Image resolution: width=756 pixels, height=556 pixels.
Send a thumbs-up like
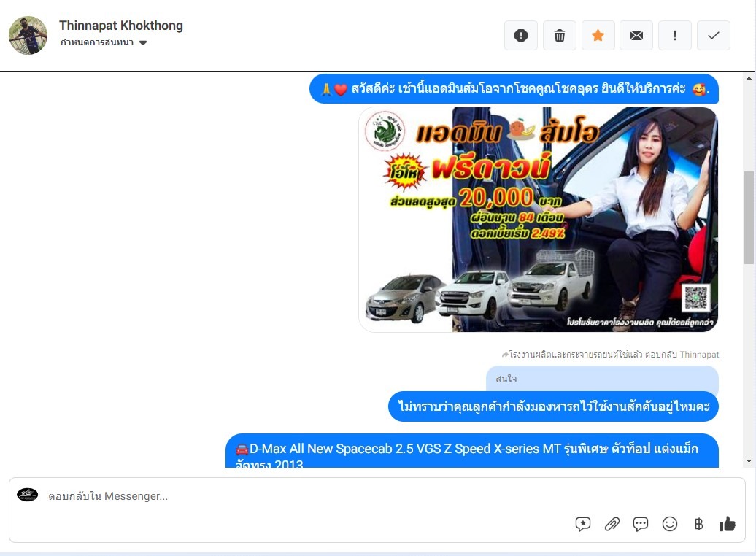point(727,524)
